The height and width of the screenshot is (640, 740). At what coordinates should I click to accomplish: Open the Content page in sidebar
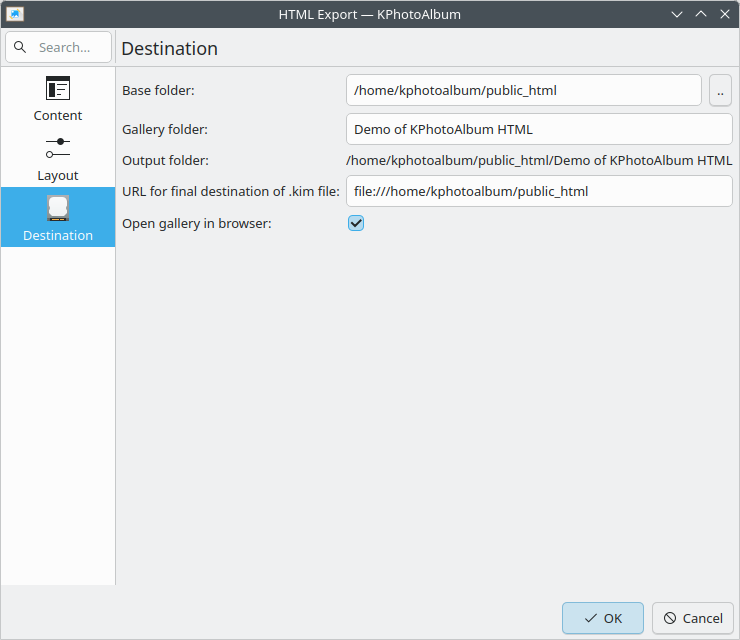58,98
